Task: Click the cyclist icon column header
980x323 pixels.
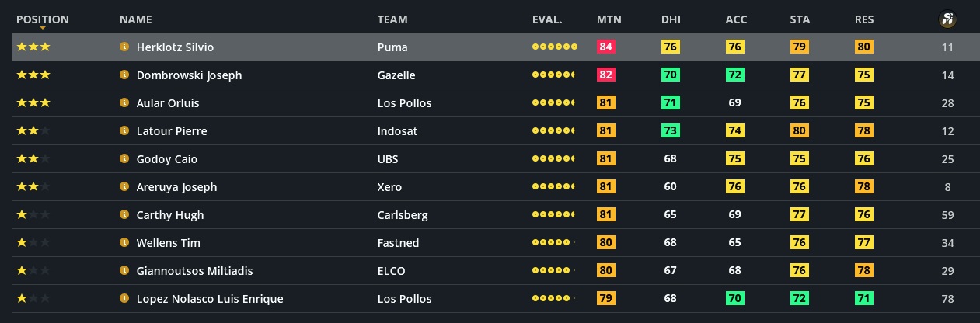Action: (x=947, y=19)
